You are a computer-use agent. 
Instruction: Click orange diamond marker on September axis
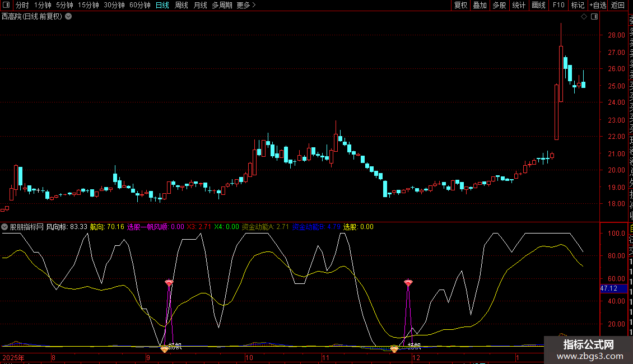pyautogui.click(x=164, y=349)
